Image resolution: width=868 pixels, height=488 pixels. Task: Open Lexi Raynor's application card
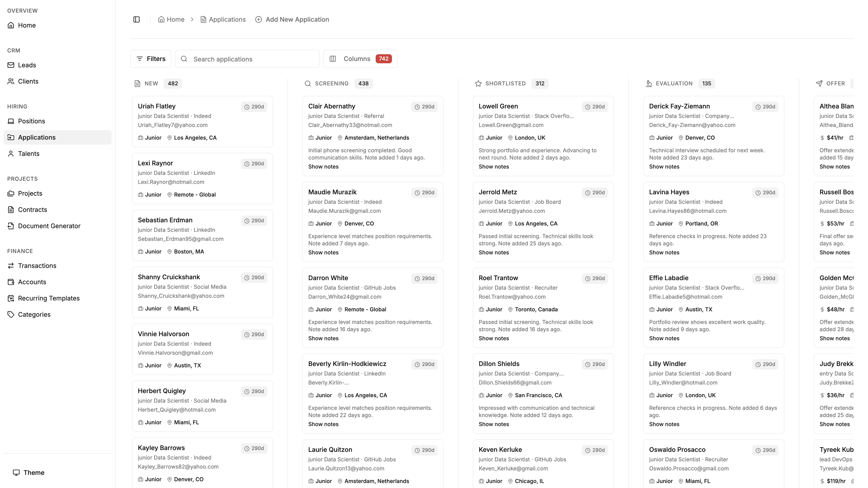[203, 178]
